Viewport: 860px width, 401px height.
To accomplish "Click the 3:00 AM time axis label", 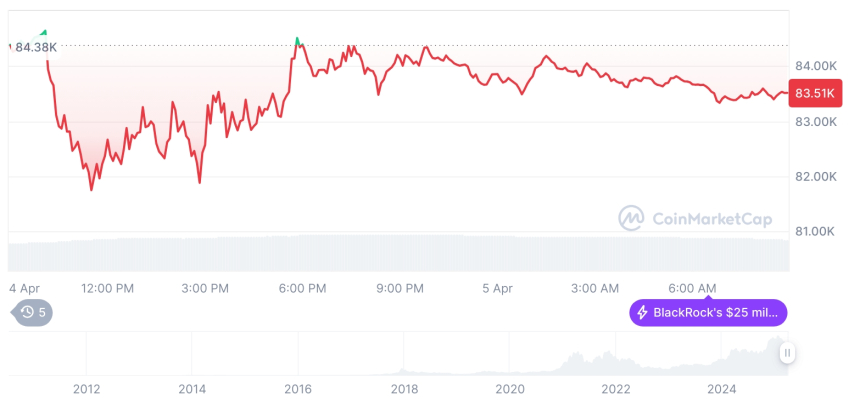I will tap(595, 288).
